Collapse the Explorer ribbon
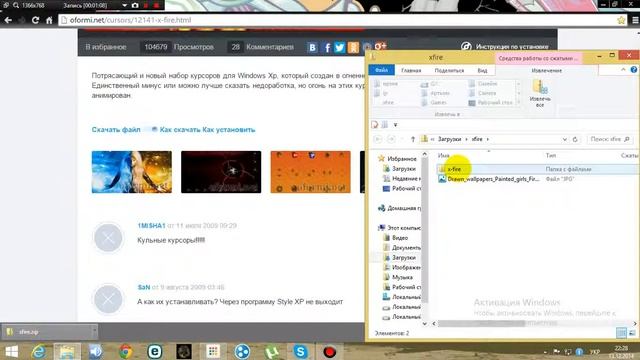This screenshot has height=360, width=640. [x=623, y=70]
